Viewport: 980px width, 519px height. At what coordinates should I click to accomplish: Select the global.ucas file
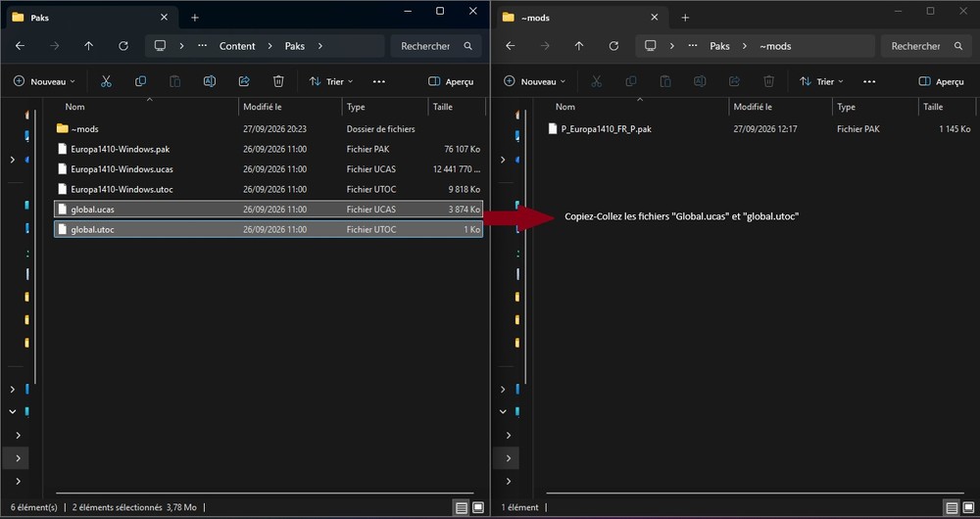coord(269,210)
